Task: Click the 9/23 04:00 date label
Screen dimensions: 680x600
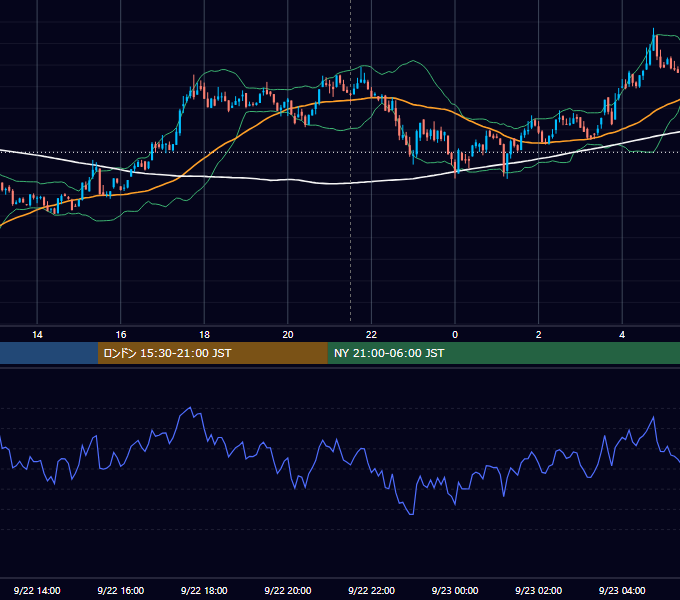Action: pyautogui.click(x=622, y=590)
